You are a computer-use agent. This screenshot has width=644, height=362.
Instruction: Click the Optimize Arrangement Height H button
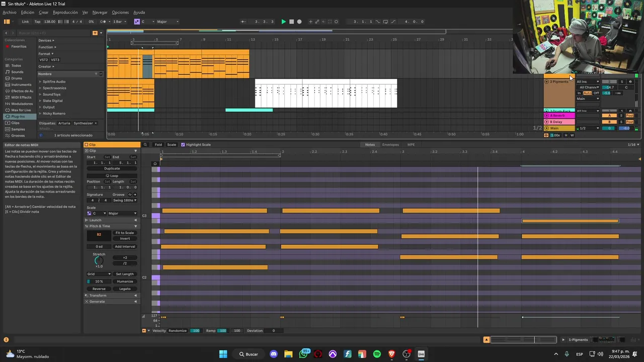pos(566,135)
